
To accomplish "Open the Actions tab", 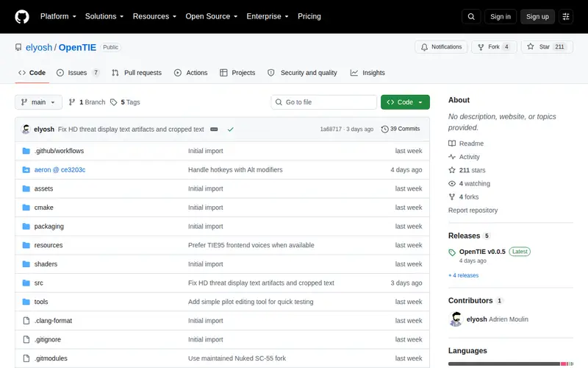I will (191, 73).
